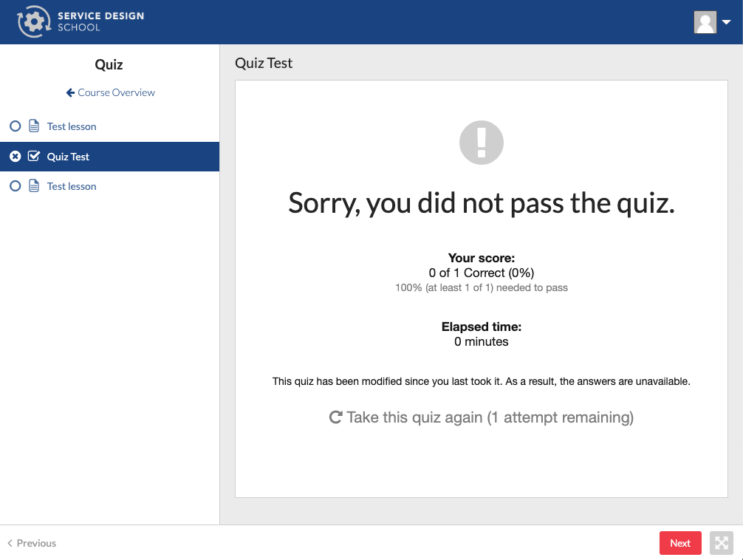
Task: Click the back arrow beside Course Overview
Action: (70, 92)
